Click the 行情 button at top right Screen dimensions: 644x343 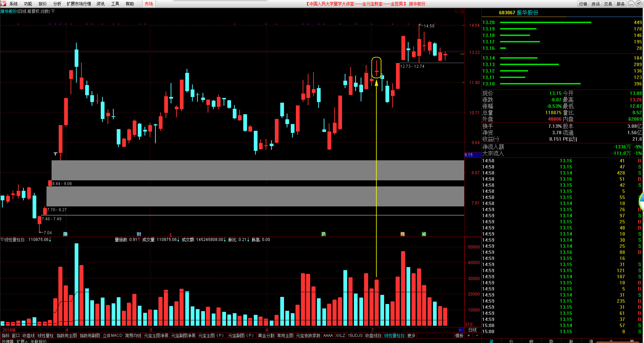coord(583,4)
